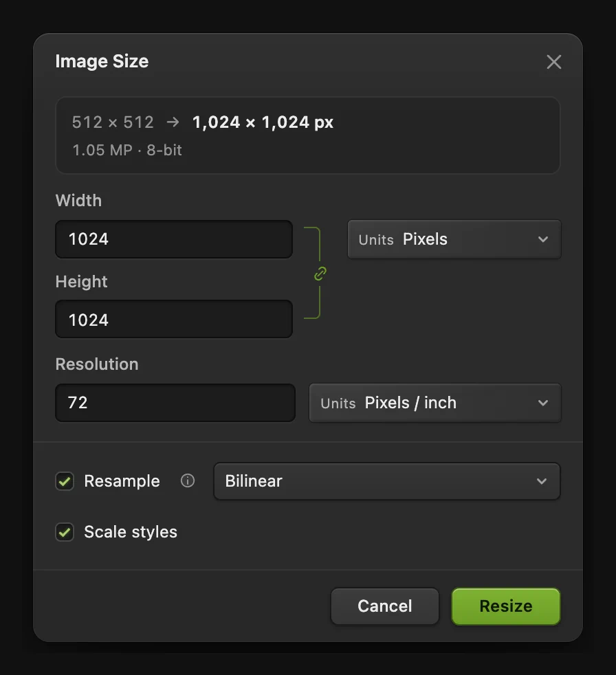Click the green Resize button
The image size is (616, 675).
click(x=506, y=606)
